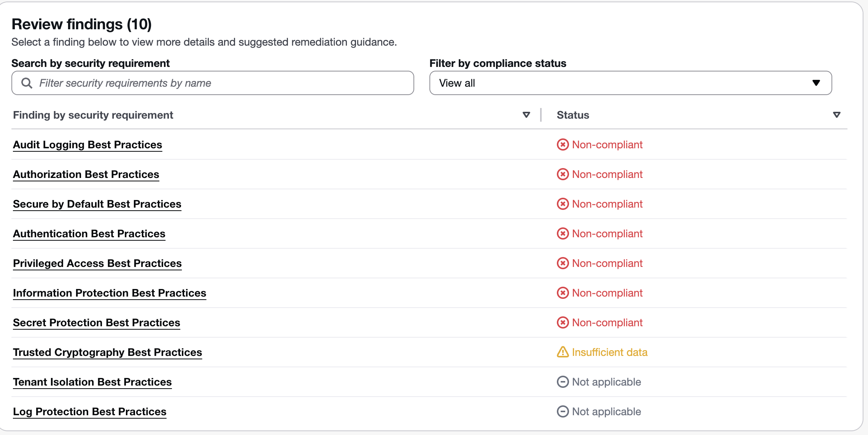
Task: Sort by Finding by security requirement arrow
Action: tap(526, 115)
